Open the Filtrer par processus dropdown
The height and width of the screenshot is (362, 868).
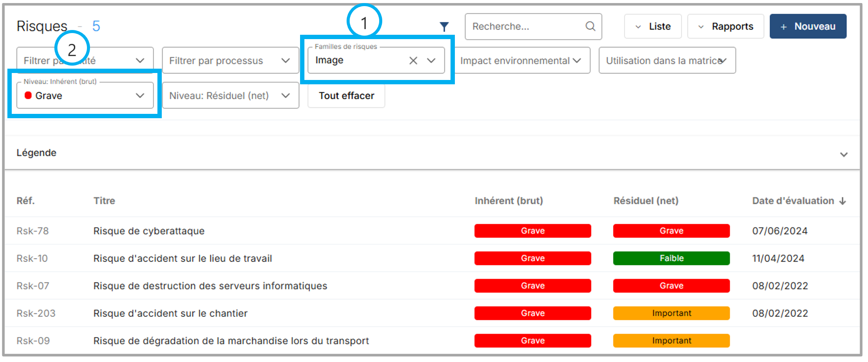[x=230, y=60]
